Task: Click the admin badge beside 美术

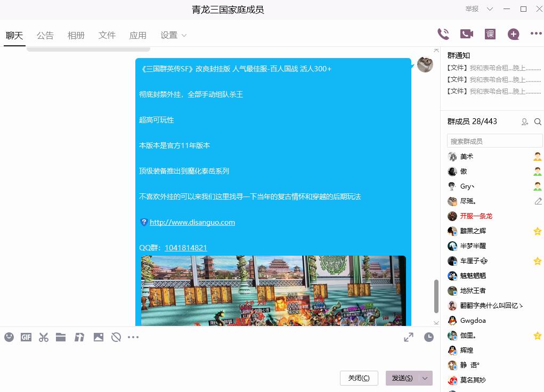Action: tap(538, 157)
